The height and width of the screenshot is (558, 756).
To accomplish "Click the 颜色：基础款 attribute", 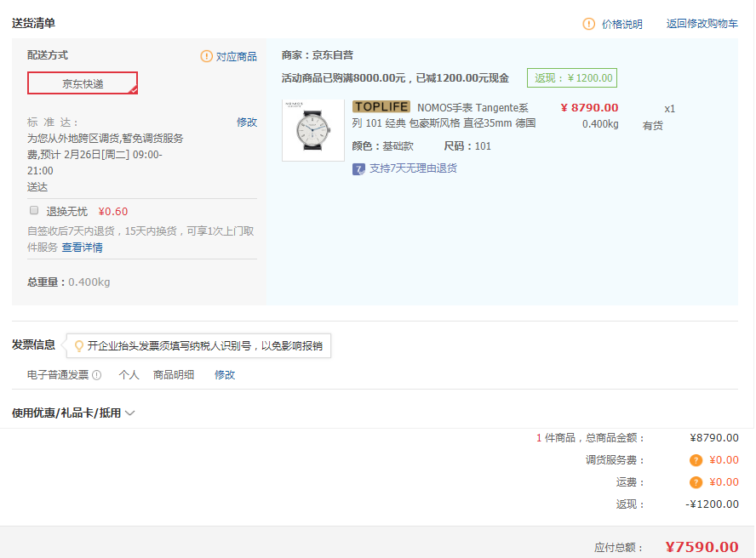I will (383, 146).
